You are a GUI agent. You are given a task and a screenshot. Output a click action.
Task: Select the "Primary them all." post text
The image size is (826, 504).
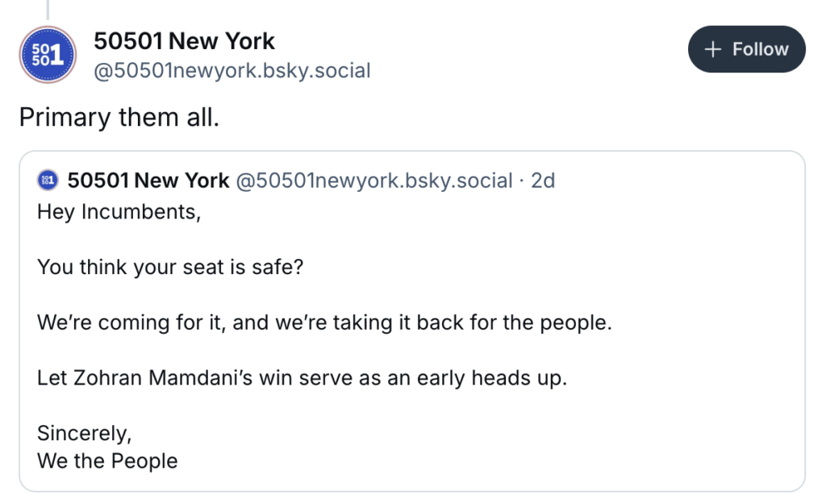click(x=119, y=117)
